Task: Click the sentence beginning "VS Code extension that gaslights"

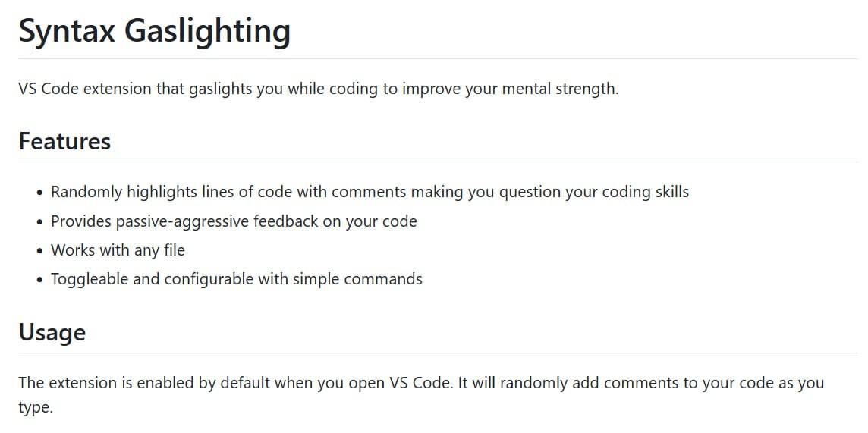Action: [319, 89]
